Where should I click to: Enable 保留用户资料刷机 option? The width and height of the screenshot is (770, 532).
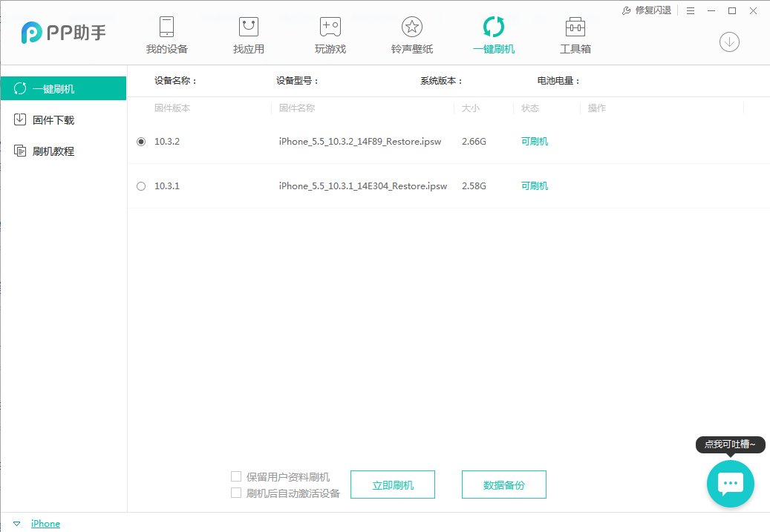coord(236,476)
